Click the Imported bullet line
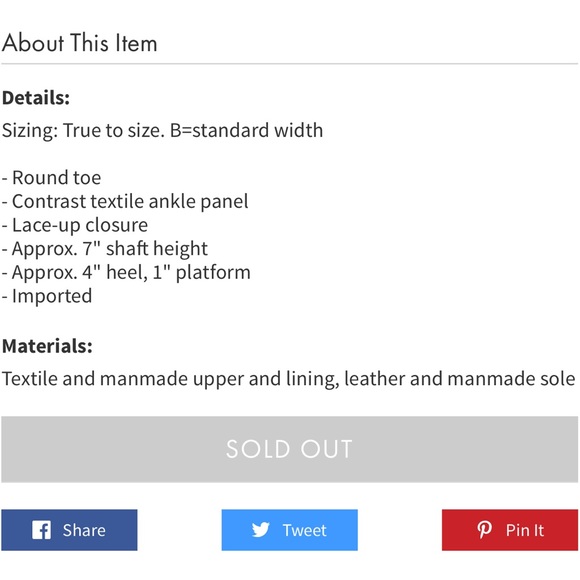The height and width of the screenshot is (580, 580). (x=47, y=296)
